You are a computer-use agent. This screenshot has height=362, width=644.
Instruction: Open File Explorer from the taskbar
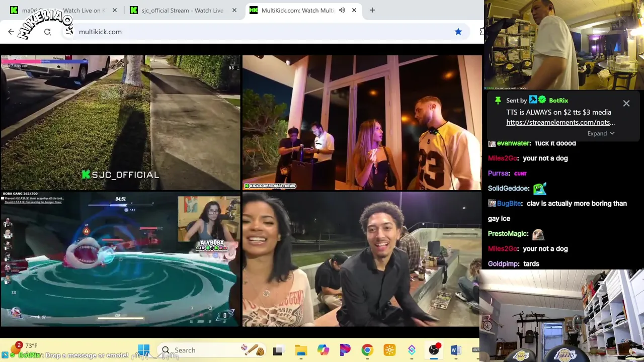(x=301, y=350)
